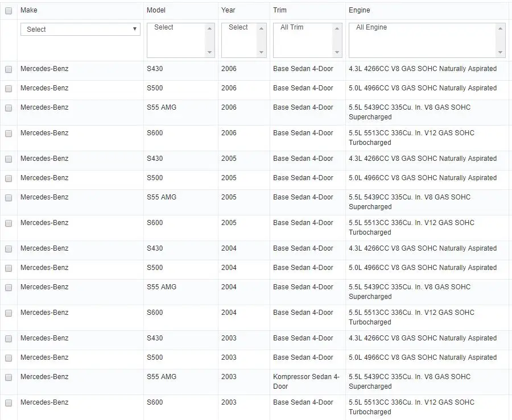Check the S430 2003 row checkbox
This screenshot has width=512, height=420.
coord(9,339)
